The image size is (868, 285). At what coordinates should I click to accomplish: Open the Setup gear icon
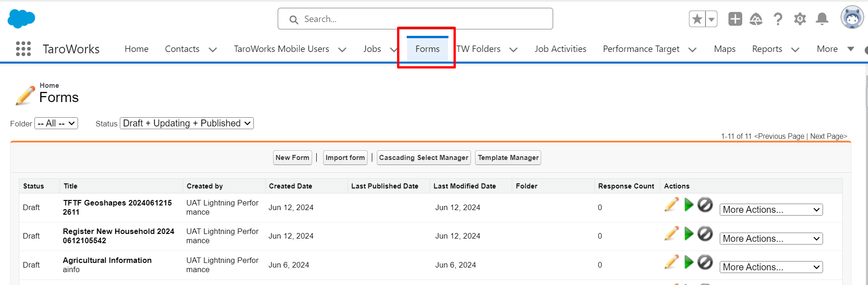[x=800, y=19]
